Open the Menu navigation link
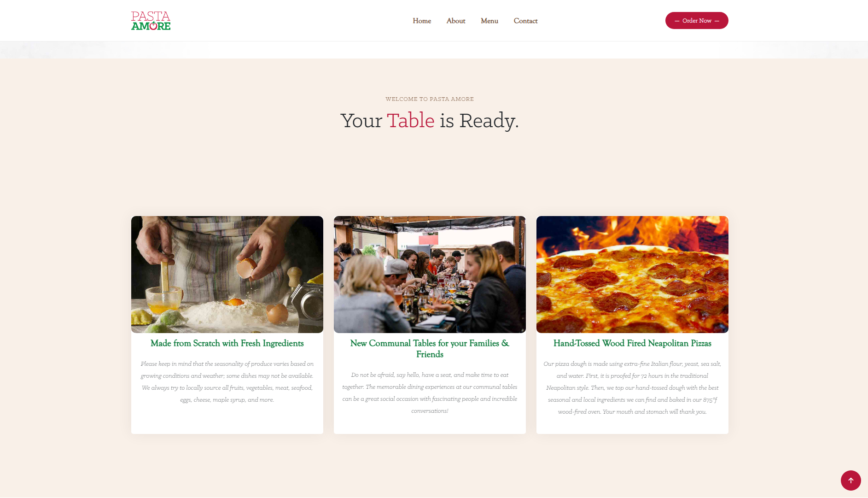This screenshot has width=868, height=498. (489, 21)
